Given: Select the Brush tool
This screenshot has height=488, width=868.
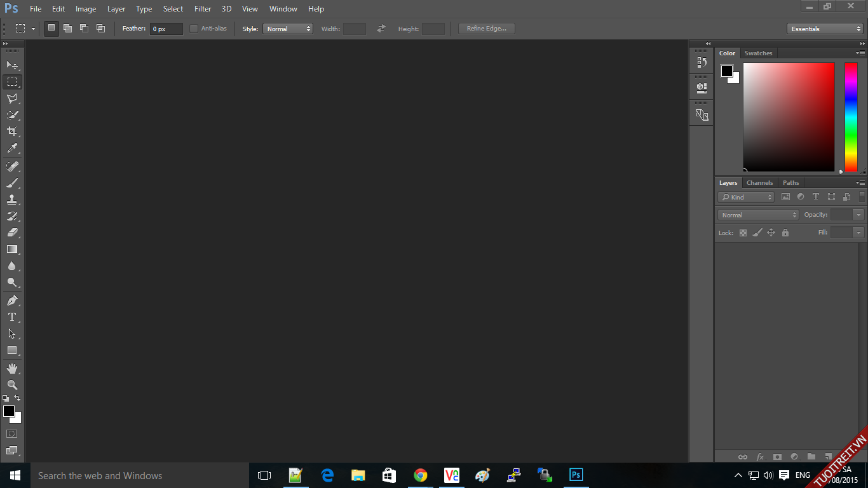Looking at the screenshot, I should pyautogui.click(x=12, y=183).
